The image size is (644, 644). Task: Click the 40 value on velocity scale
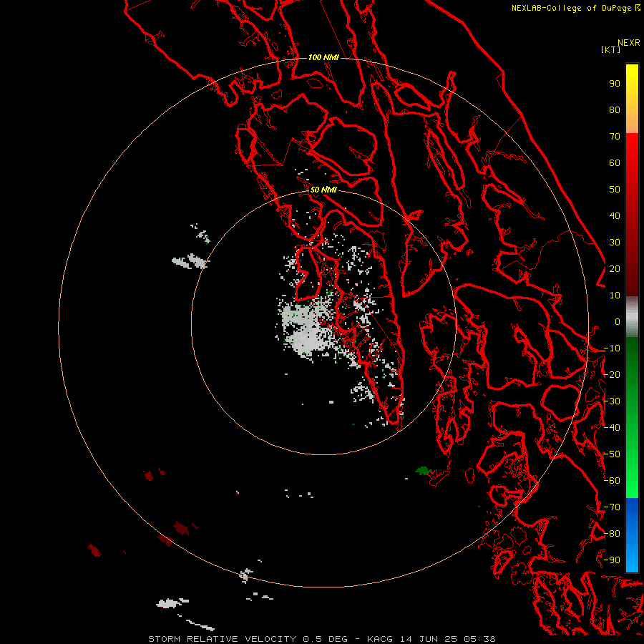[615, 216]
